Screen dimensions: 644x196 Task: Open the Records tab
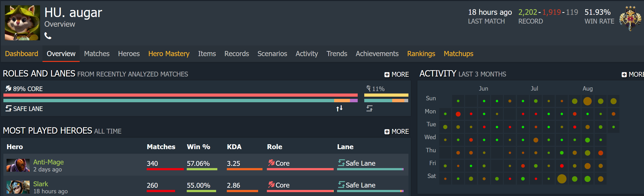(x=237, y=53)
